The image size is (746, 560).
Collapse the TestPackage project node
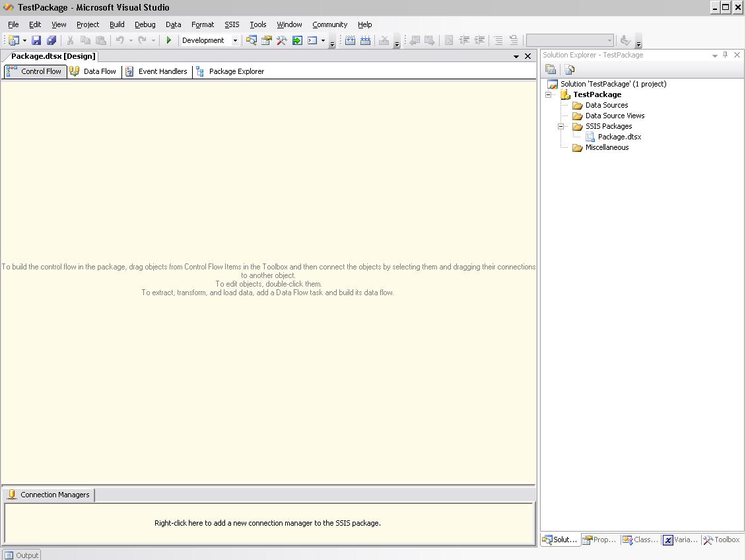(548, 94)
